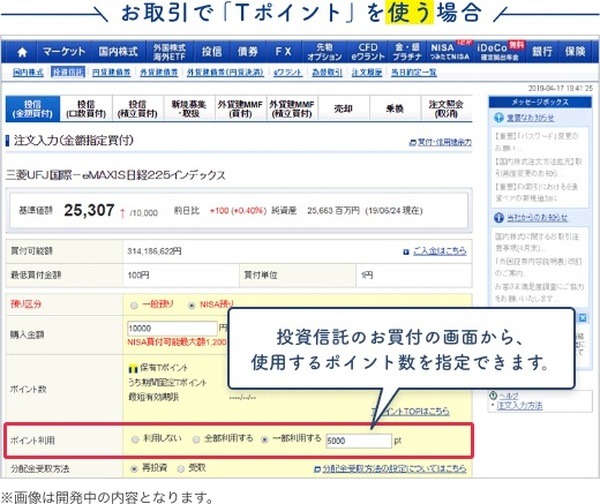Open the 銀行 menu
The image size is (600, 504).
click(x=542, y=52)
